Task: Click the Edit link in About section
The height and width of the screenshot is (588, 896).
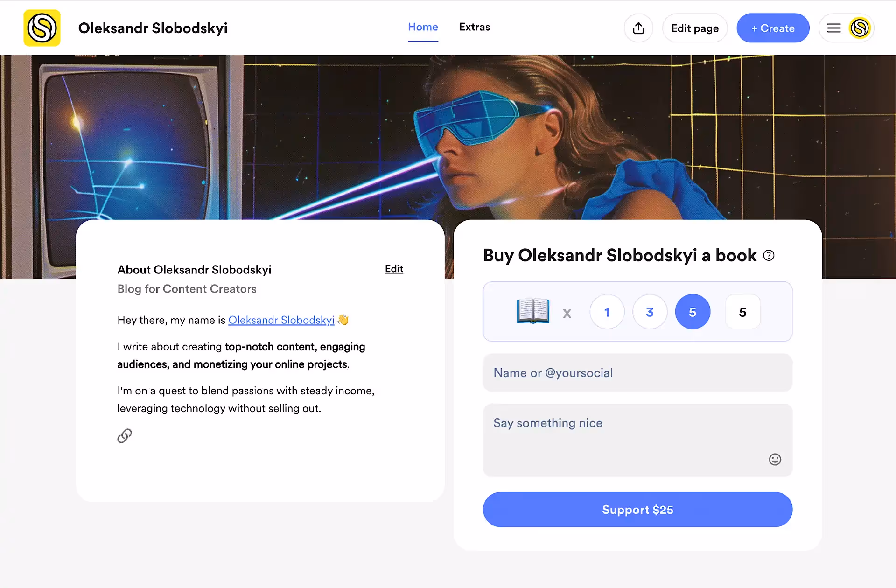Action: tap(394, 269)
